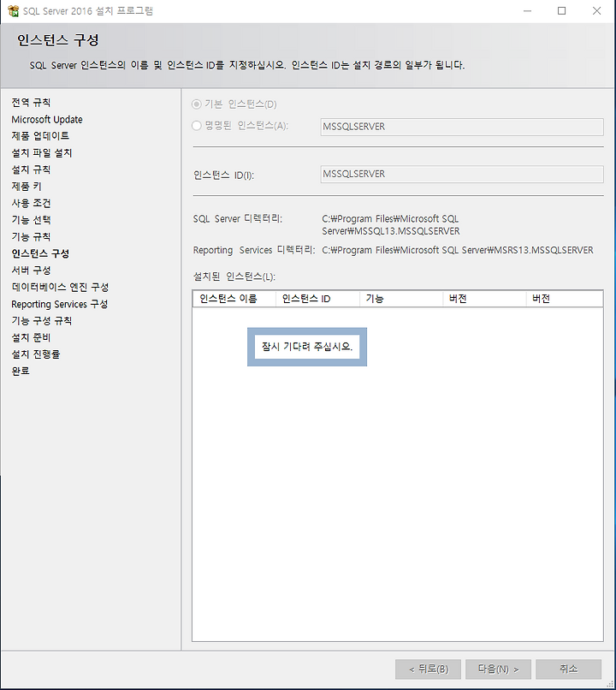Image resolution: width=616 pixels, height=690 pixels.
Task: Go to the 사용 조건 step
Action: click(x=31, y=203)
